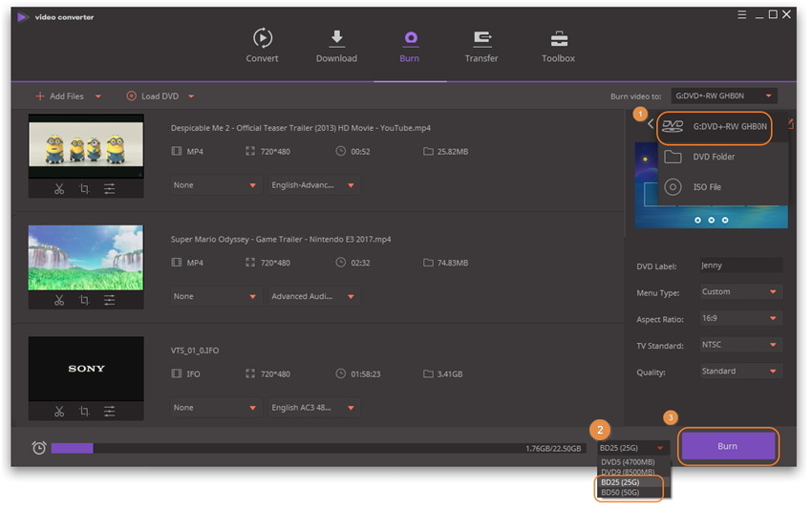The image size is (812, 511).
Task: Click the SONY video thumbnail
Action: (86, 369)
